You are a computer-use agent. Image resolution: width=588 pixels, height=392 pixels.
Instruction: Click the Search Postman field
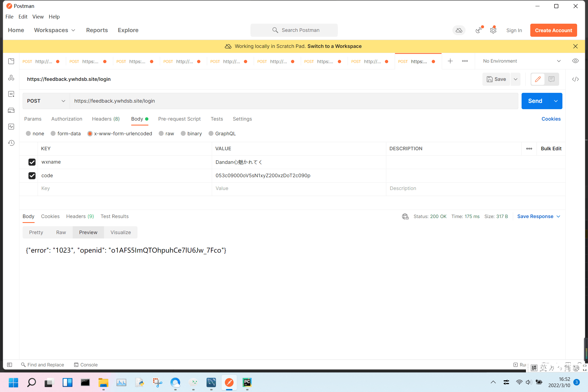[294, 30]
